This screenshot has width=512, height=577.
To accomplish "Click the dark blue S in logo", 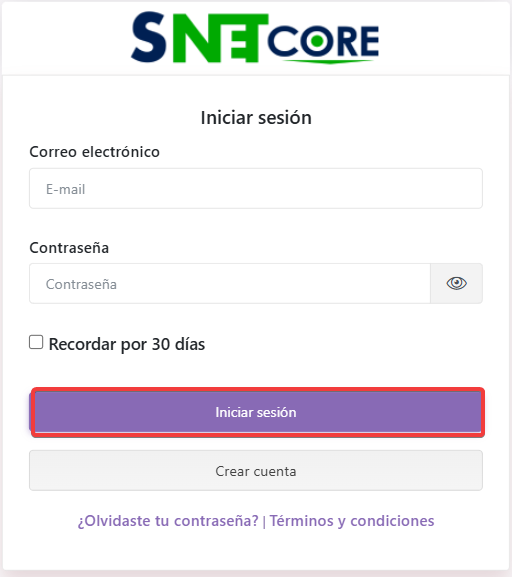I will (149, 37).
